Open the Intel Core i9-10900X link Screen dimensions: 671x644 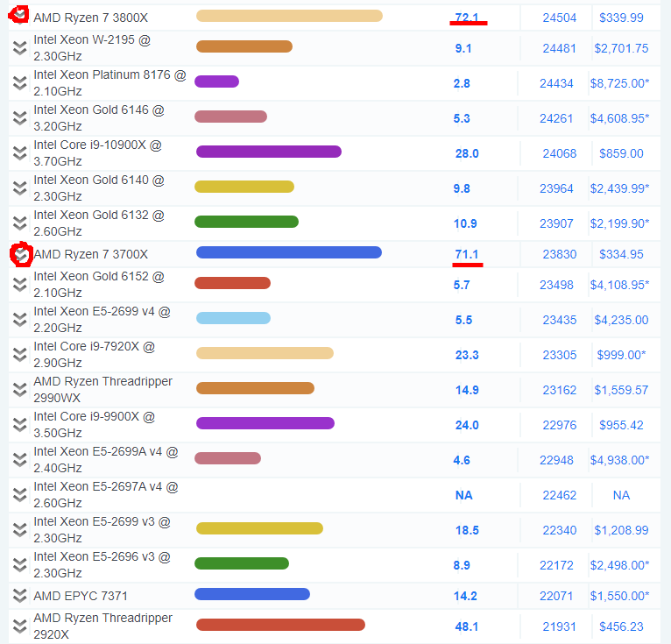97,153
